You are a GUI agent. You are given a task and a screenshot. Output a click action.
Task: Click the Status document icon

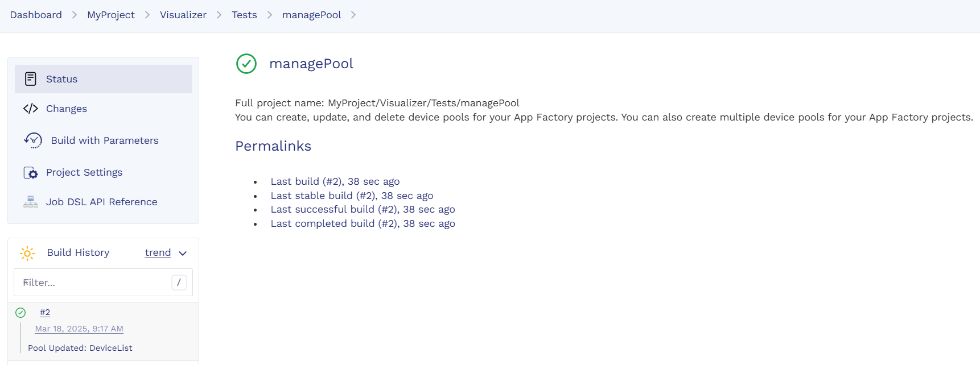point(31,79)
